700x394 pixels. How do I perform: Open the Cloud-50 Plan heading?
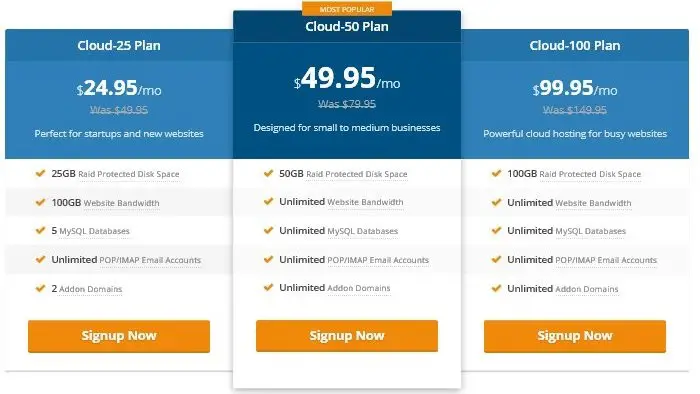[x=347, y=26]
